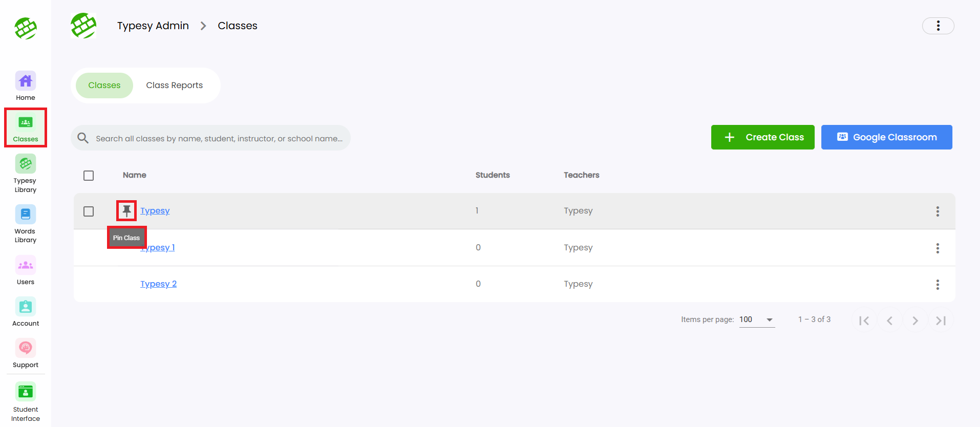
Task: Open Typesy Library from sidebar
Action: [26, 173]
